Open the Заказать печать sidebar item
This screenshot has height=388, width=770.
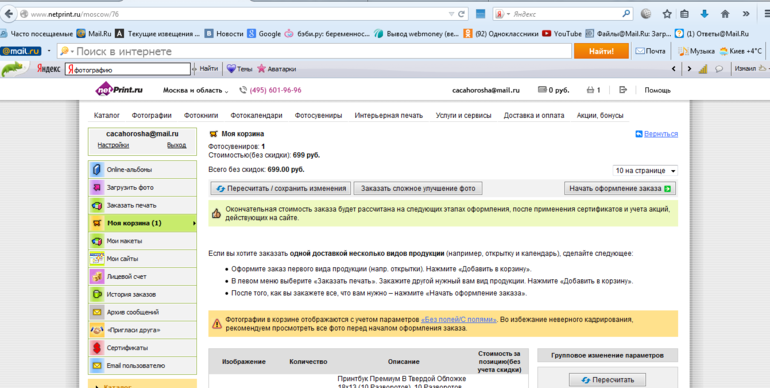pyautogui.click(x=142, y=205)
